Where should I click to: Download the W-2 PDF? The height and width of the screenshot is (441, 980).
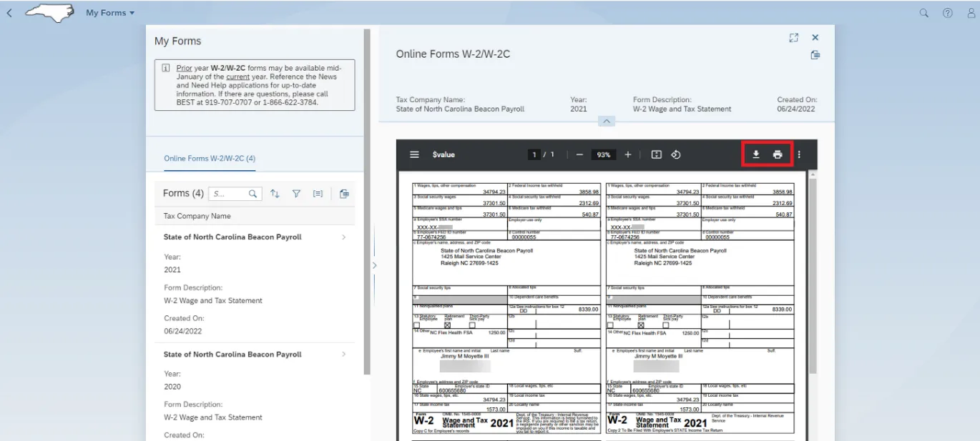click(x=756, y=154)
